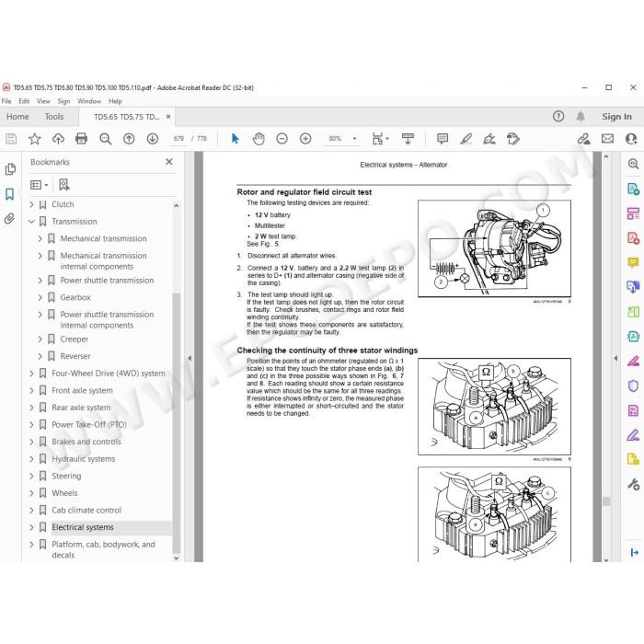Collapse the Transmission bookmark
644x644 pixels.
pos(31,222)
